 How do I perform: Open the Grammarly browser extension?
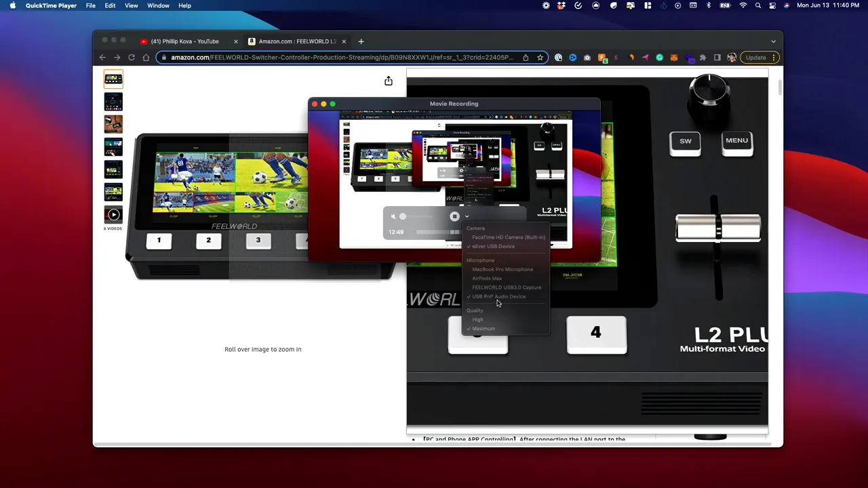(x=659, y=58)
